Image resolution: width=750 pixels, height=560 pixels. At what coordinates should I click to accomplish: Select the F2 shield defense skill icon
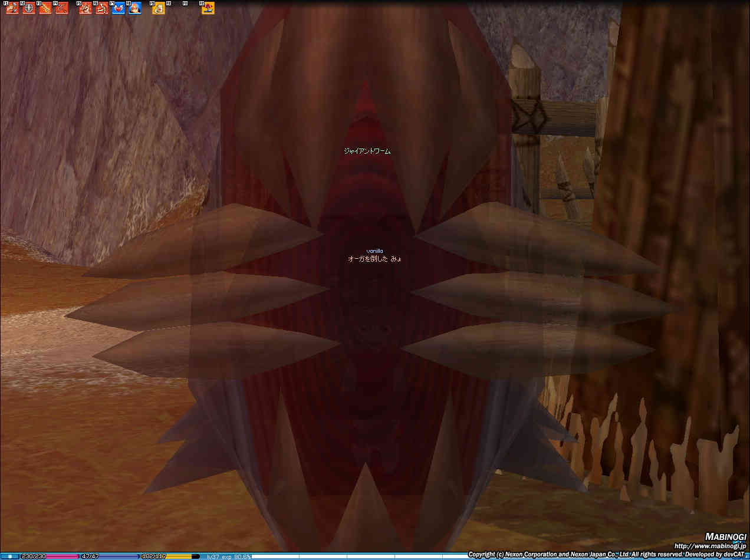(29, 8)
